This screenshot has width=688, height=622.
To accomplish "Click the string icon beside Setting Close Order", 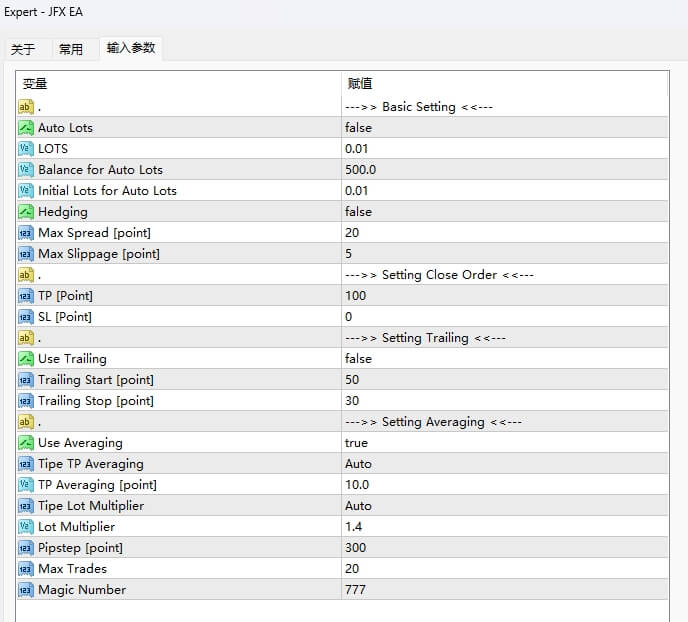I will [x=26, y=275].
